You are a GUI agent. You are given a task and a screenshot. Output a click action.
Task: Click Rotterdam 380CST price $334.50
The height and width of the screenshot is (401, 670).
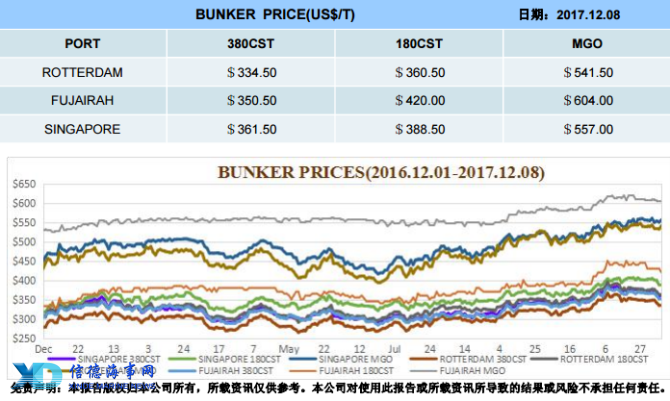click(x=252, y=72)
